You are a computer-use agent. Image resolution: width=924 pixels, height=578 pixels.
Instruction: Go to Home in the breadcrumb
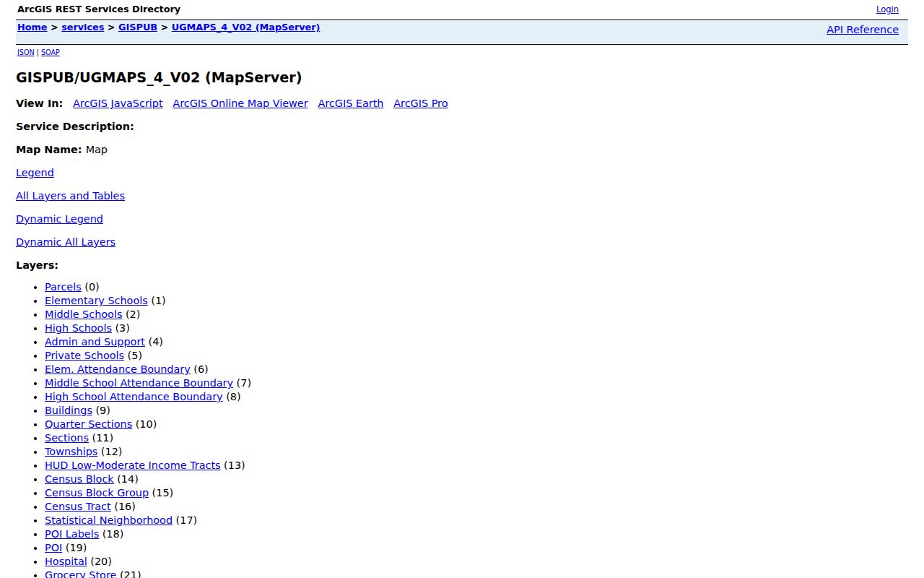[32, 27]
